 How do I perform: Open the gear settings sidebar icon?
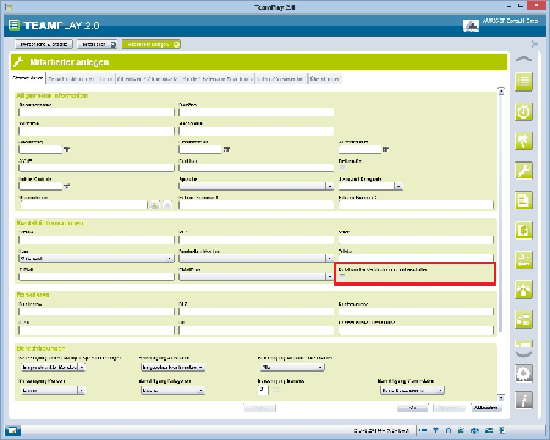524,373
